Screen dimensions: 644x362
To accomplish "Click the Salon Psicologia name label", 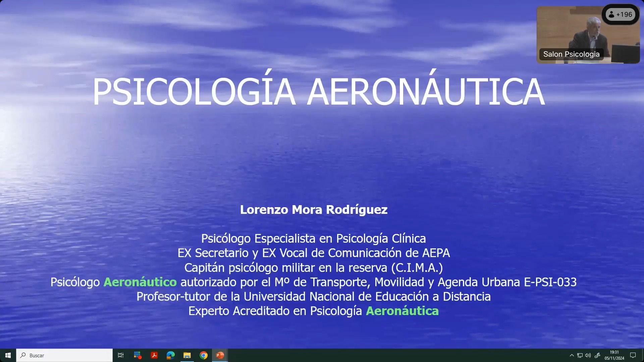I will point(571,54).
